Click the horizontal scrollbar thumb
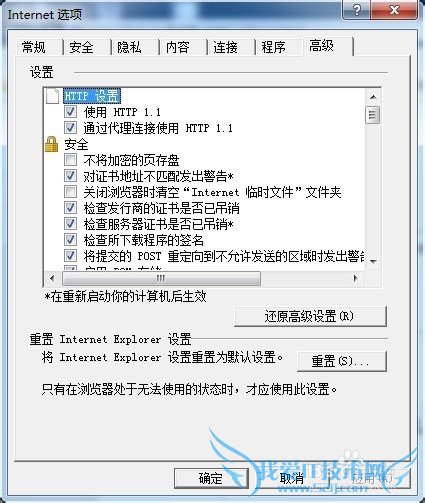The width and height of the screenshot is (425, 503). point(161,278)
